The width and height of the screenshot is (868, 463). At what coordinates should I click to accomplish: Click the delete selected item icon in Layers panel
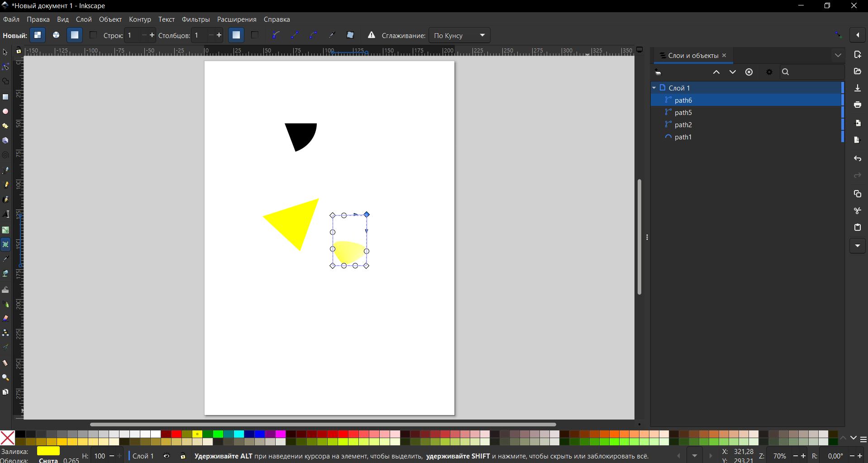pyautogui.click(x=749, y=72)
